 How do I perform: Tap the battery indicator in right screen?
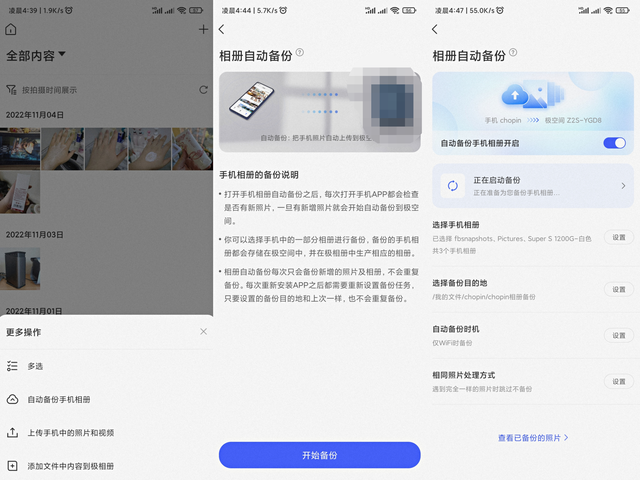(x=622, y=10)
